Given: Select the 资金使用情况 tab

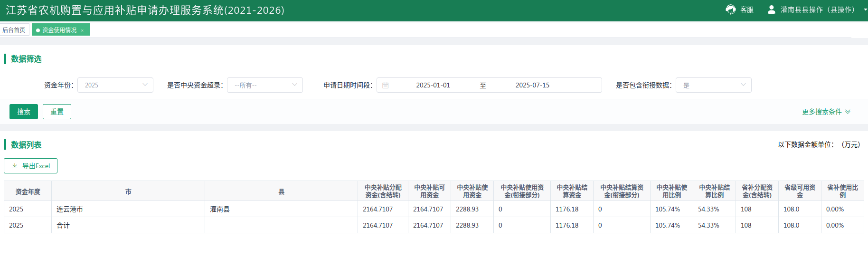Looking at the screenshot, I should [x=59, y=30].
